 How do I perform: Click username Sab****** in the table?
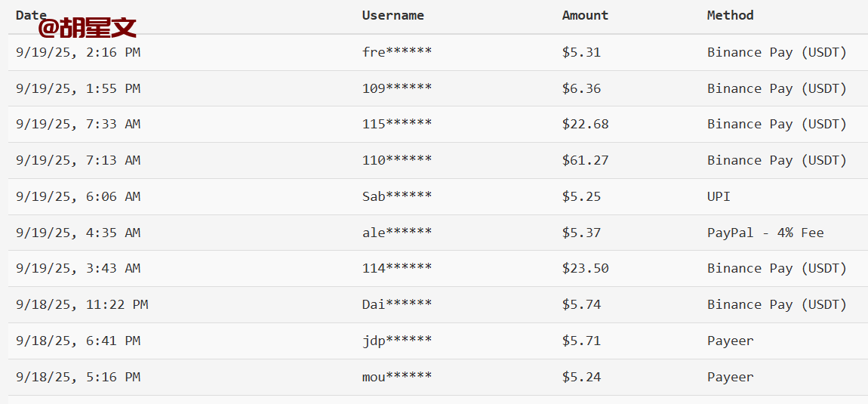pos(397,196)
